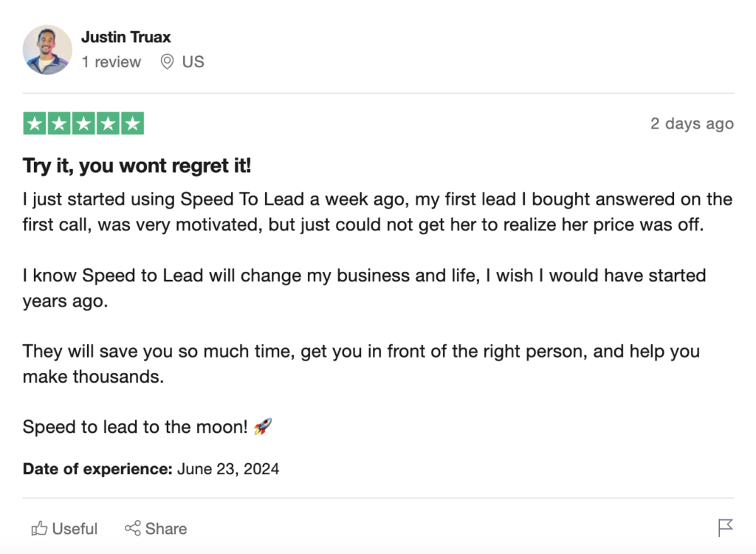Screen dimensions: 756x554
Task: Click the "1 review" count text
Action: coord(111,62)
